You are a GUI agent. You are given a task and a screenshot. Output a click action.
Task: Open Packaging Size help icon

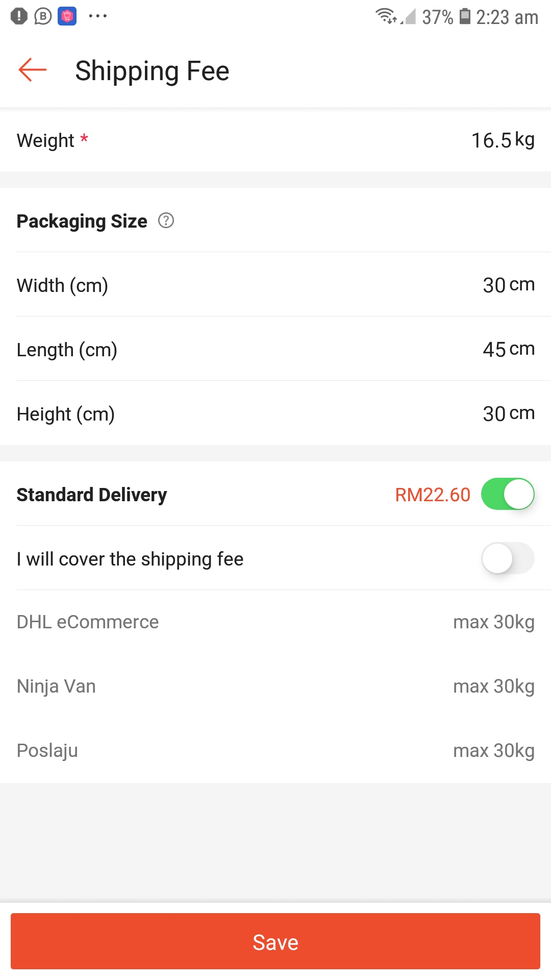166,220
